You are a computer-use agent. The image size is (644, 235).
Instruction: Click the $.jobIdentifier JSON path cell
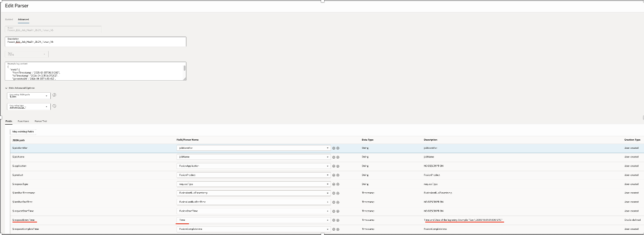21,147
